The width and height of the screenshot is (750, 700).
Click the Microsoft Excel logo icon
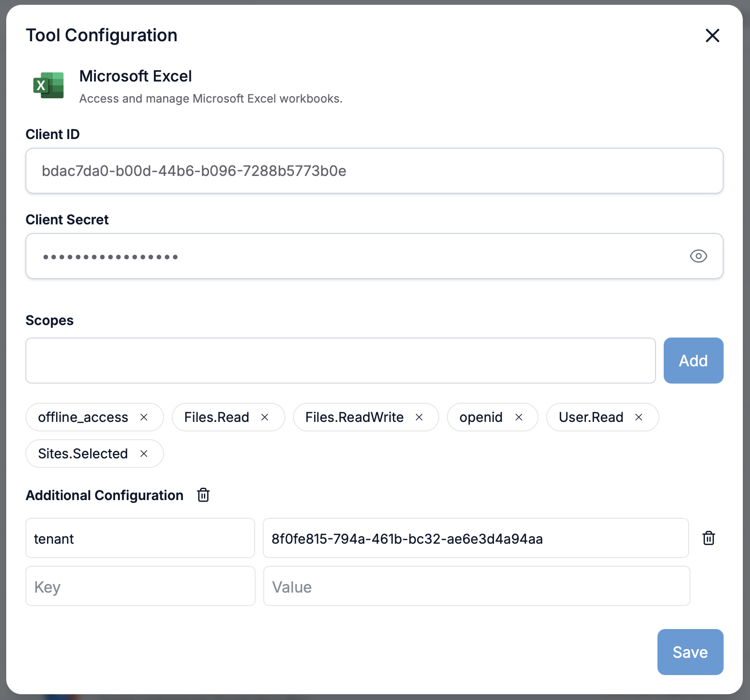48,86
